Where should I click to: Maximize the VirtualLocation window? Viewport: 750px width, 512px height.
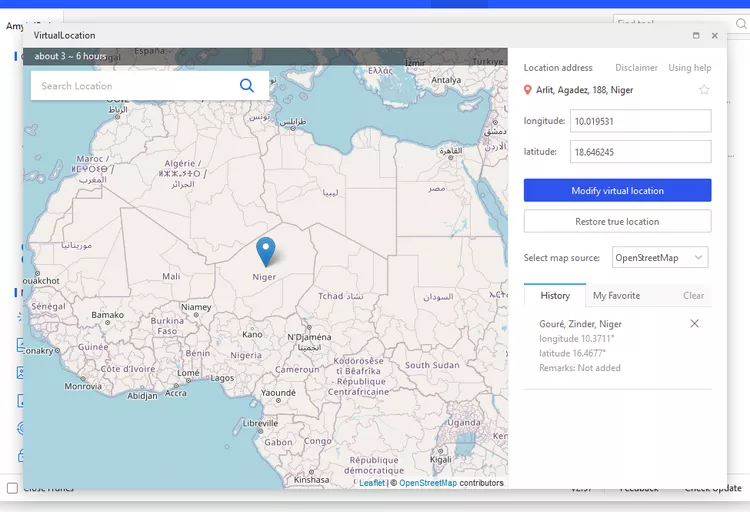[696, 35]
